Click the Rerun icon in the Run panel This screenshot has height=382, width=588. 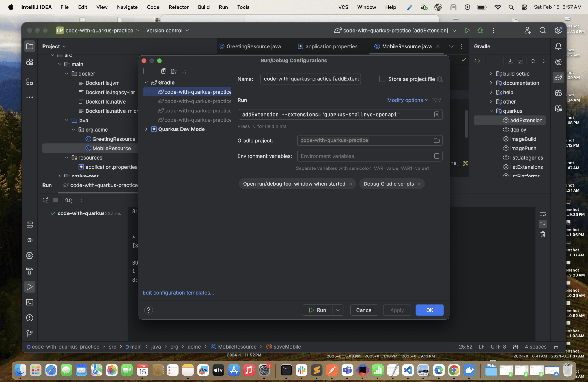pos(45,200)
